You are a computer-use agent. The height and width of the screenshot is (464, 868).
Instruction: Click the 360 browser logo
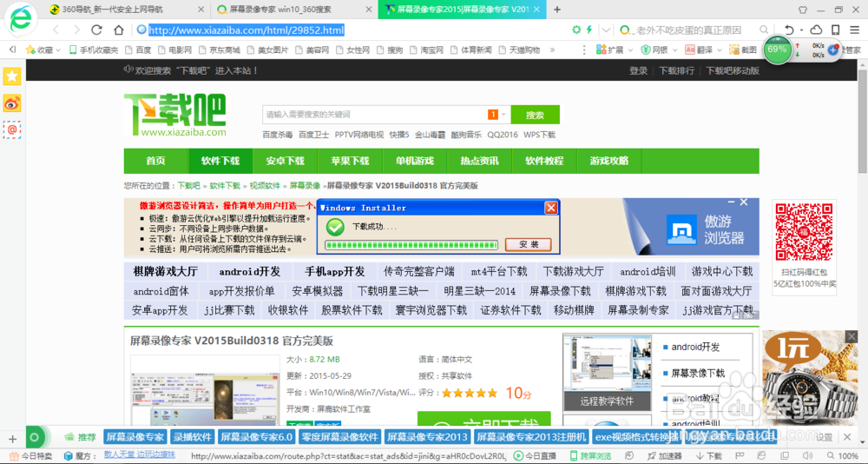21,19
